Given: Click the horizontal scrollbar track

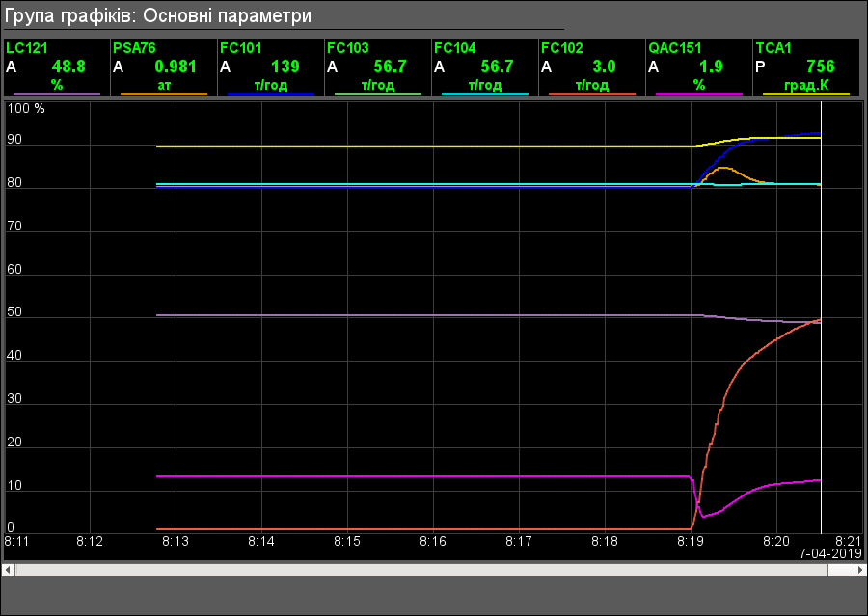Looking at the screenshot, I should coord(434,570).
